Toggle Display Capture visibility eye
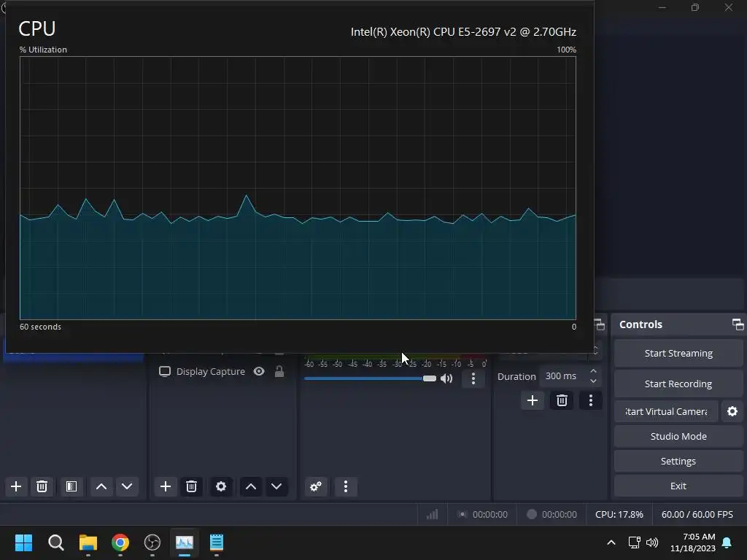This screenshot has height=560, width=747. 259,371
